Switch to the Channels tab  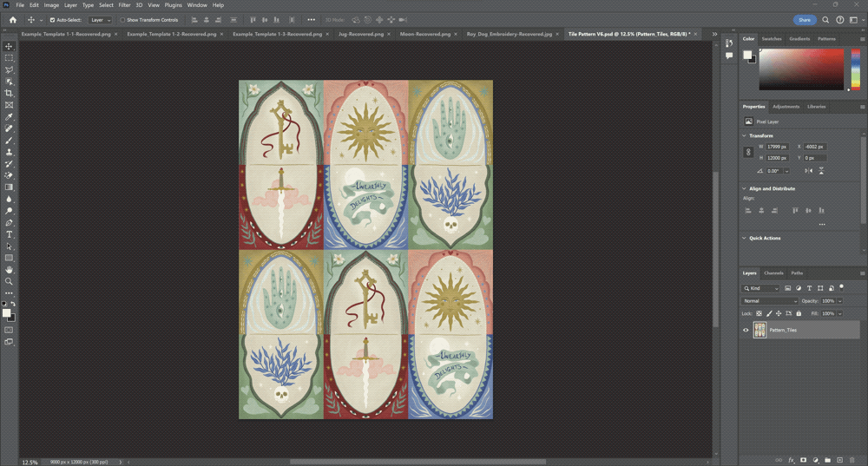pyautogui.click(x=773, y=273)
